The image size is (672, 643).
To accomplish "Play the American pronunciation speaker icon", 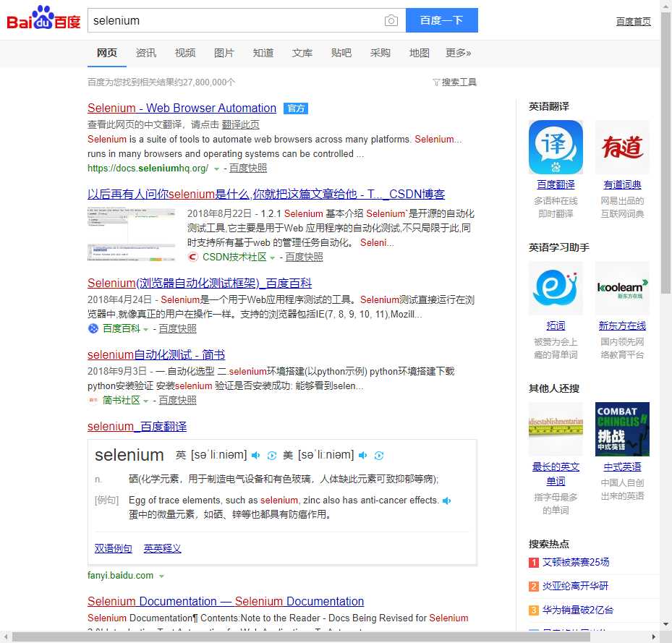I will point(363,455).
